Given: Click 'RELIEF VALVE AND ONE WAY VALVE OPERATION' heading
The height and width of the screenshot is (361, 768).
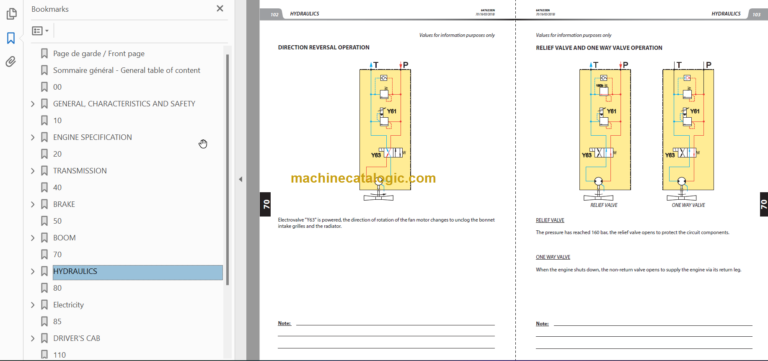Looking at the screenshot, I should 599,48.
